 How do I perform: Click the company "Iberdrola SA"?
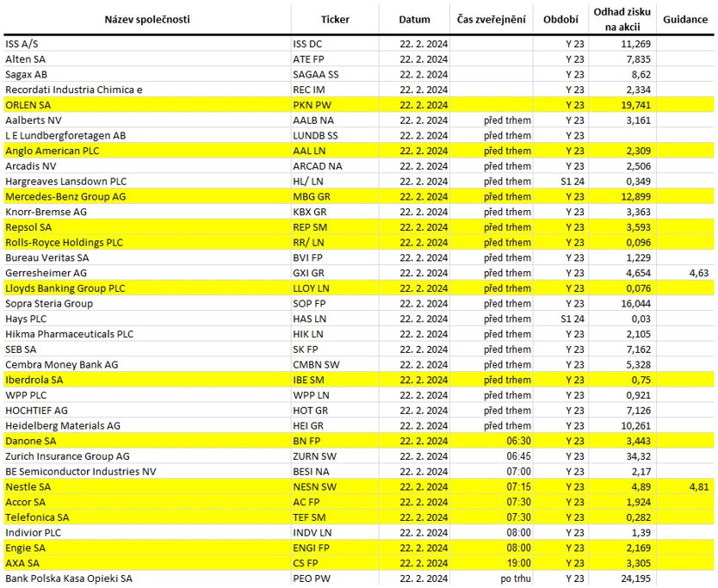click(34, 381)
